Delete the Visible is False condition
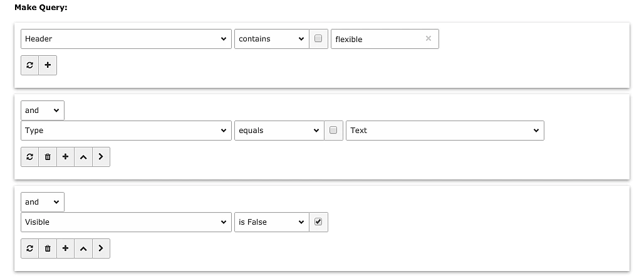 (48, 249)
